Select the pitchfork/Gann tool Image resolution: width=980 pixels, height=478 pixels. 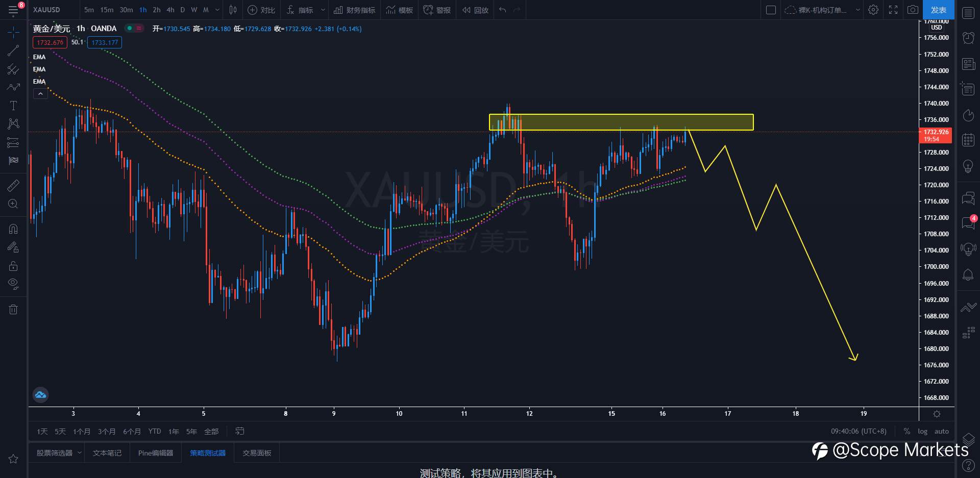[x=13, y=69]
